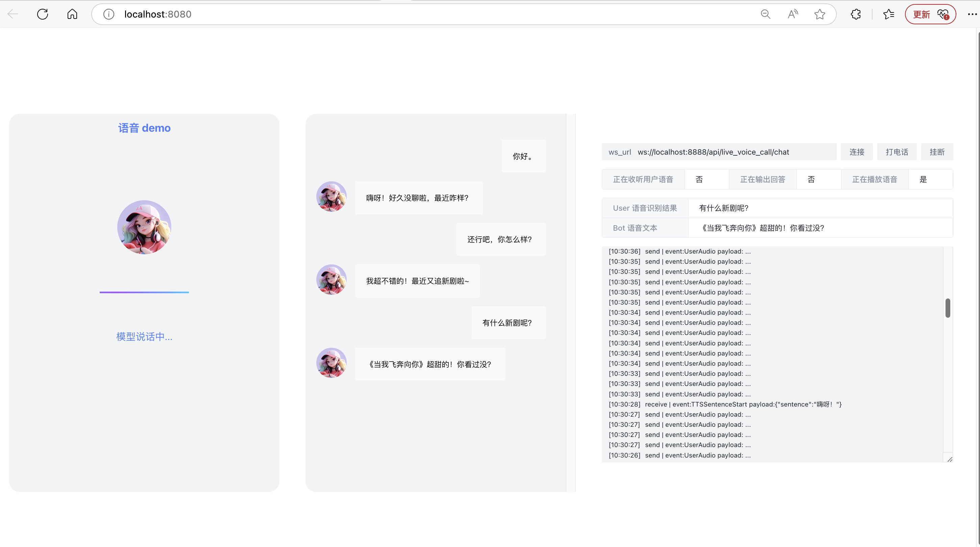This screenshot has height=547, width=980.
Task: Open the favorites list icon
Action: (x=889, y=15)
